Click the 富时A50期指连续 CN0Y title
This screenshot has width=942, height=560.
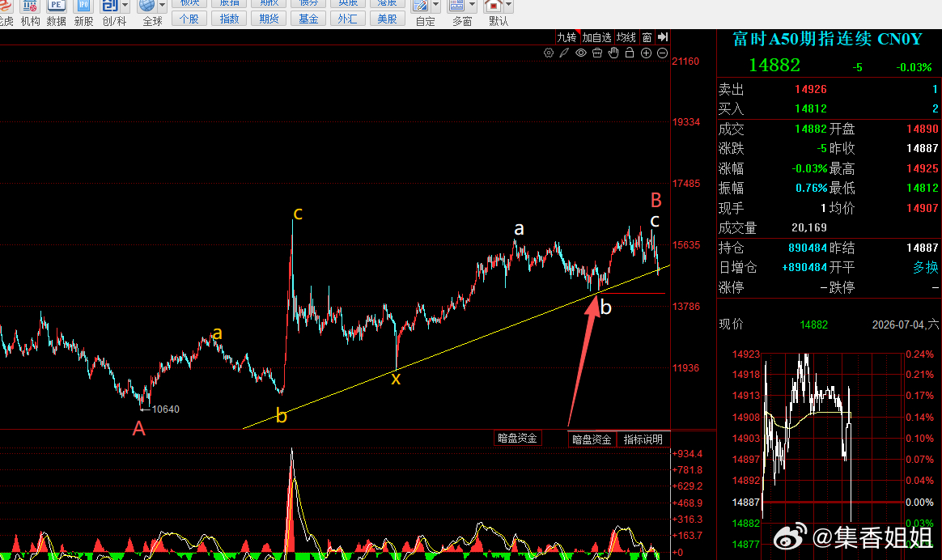pyautogui.click(x=827, y=39)
